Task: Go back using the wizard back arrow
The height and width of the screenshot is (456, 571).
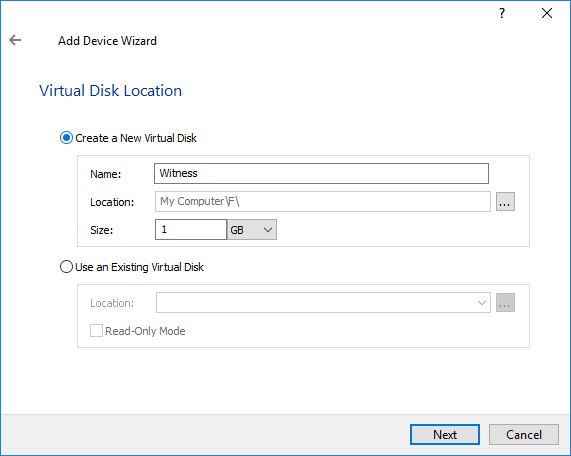Action: [15, 40]
